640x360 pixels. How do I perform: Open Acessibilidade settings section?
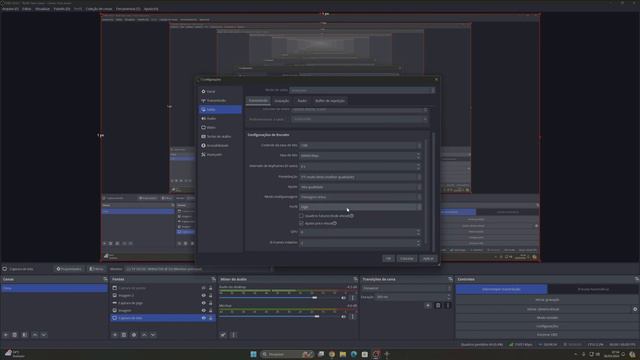220,145
